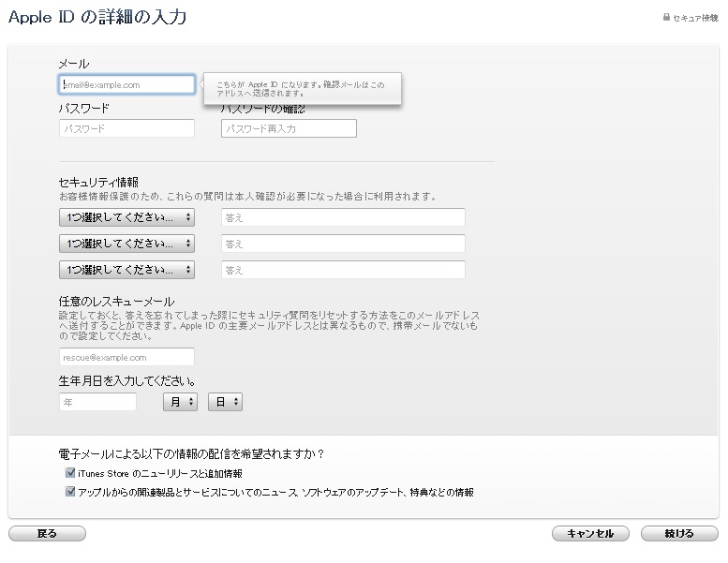Click the second security answer field

[x=343, y=244]
